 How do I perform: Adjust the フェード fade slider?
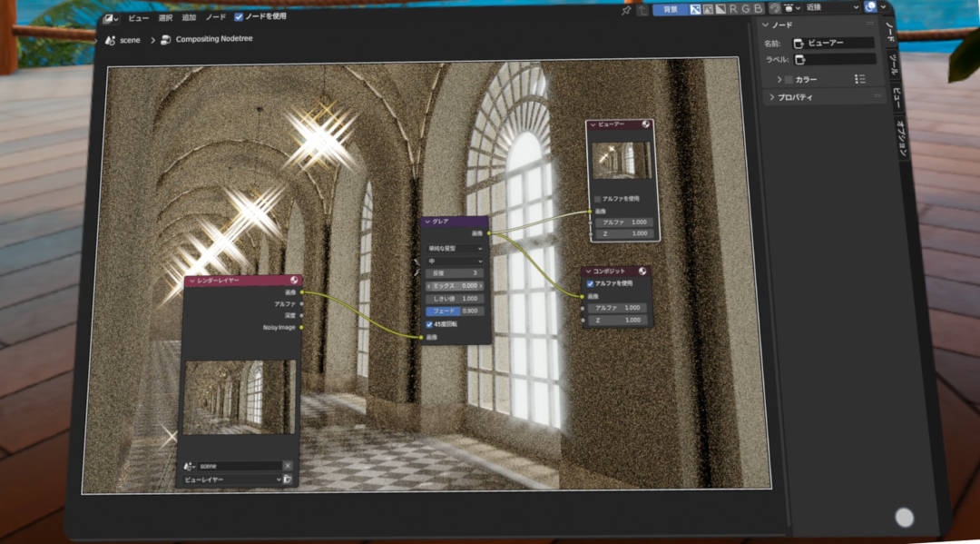click(455, 311)
